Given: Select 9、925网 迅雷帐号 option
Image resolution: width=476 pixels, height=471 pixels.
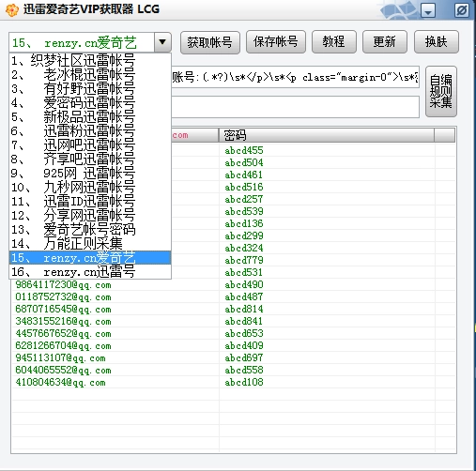Looking at the screenshot, I should click(90, 174).
